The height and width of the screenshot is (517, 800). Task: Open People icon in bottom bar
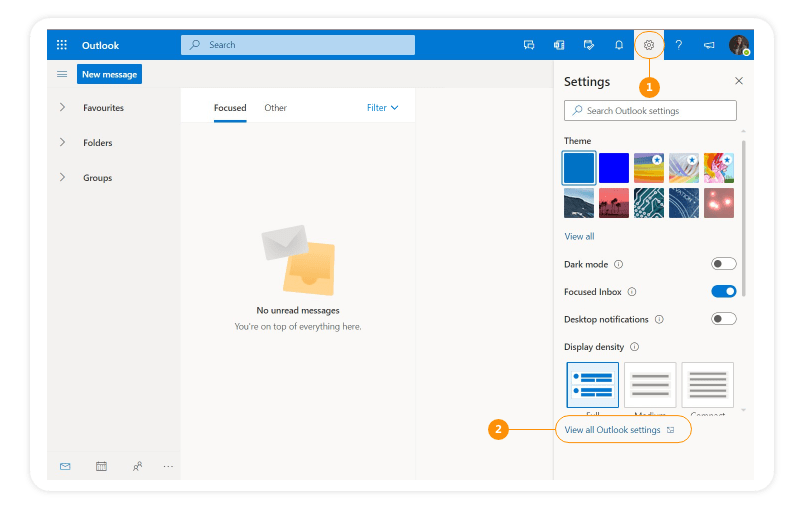click(137, 466)
